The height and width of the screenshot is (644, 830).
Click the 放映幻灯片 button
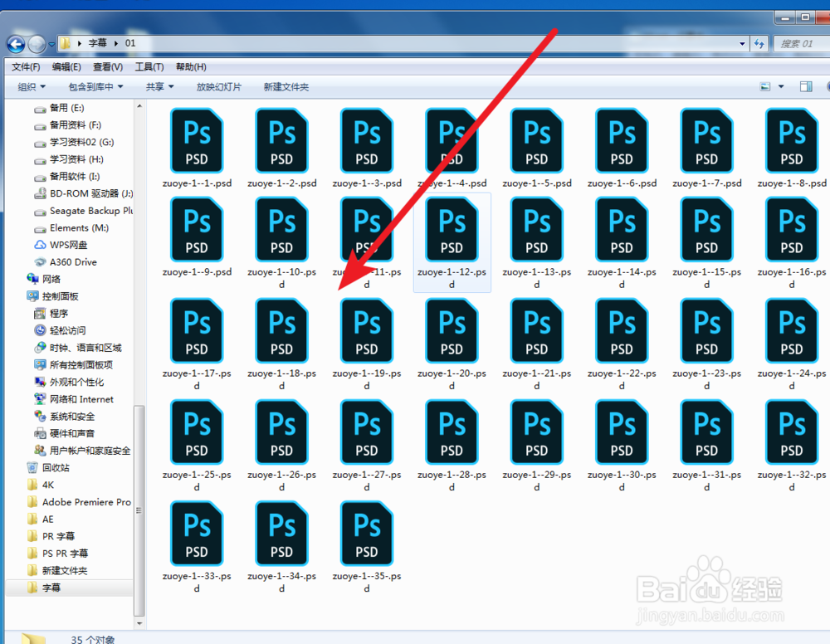point(218,87)
